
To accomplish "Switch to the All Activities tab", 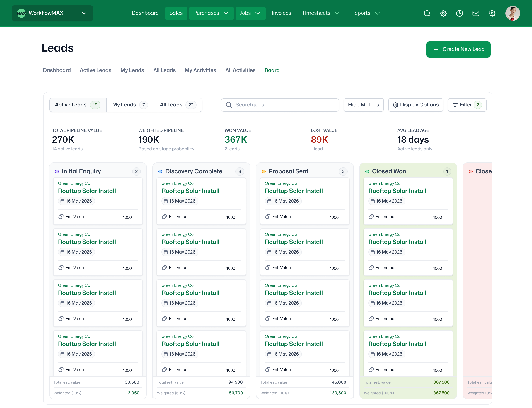I will (x=240, y=70).
